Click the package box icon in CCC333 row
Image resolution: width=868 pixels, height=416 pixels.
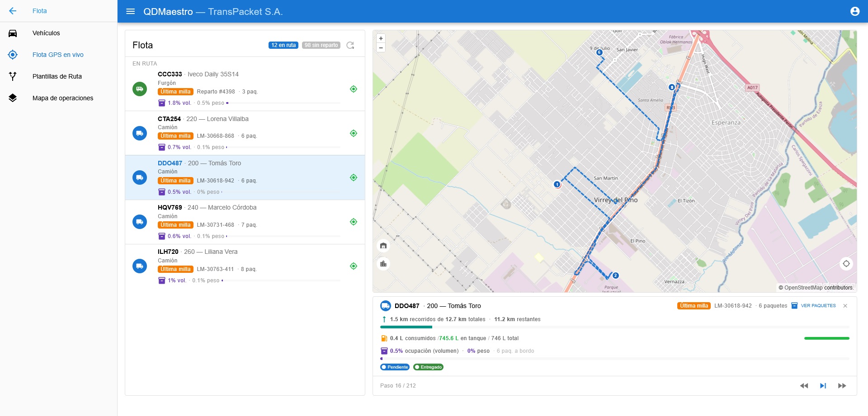point(161,103)
